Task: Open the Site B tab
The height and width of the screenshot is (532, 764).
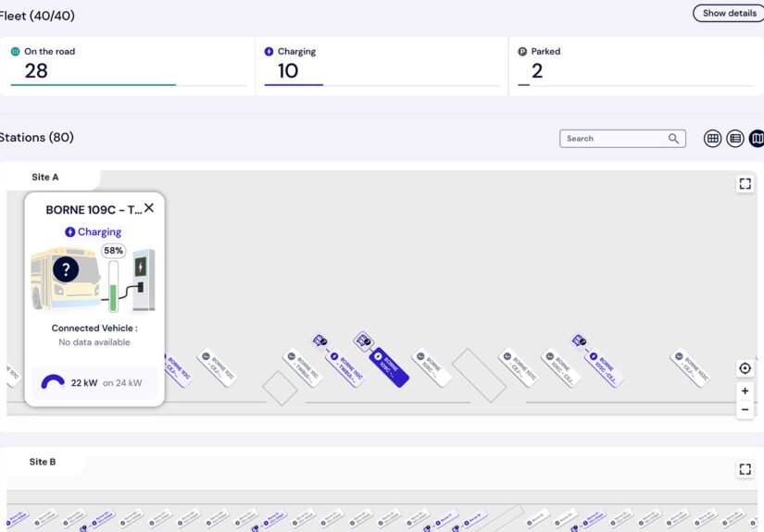Action: point(43,462)
